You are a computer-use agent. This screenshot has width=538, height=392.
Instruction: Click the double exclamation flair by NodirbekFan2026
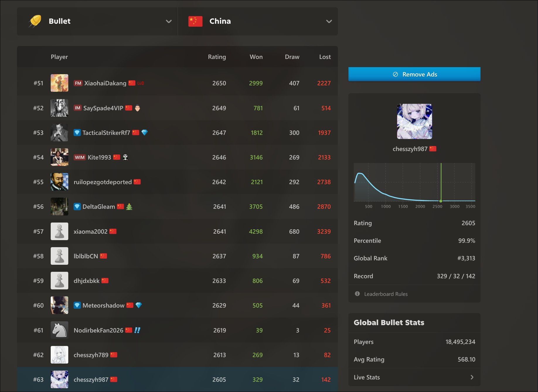pyautogui.click(x=137, y=330)
